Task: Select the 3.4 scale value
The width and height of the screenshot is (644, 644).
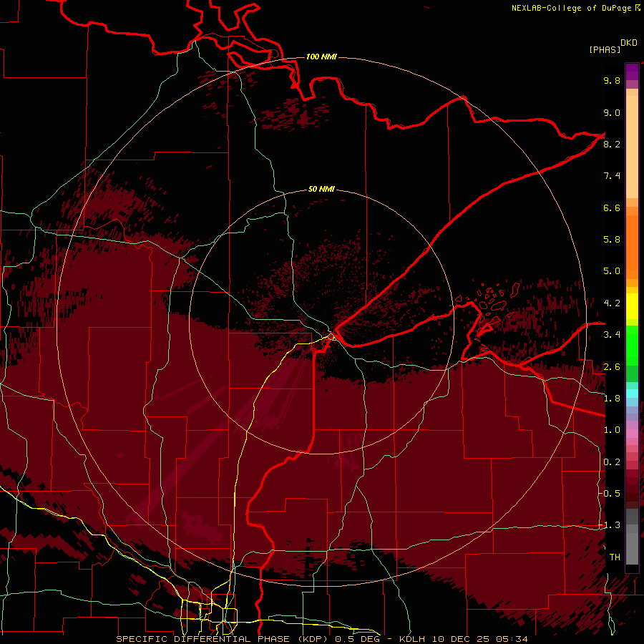Action: pyautogui.click(x=612, y=335)
